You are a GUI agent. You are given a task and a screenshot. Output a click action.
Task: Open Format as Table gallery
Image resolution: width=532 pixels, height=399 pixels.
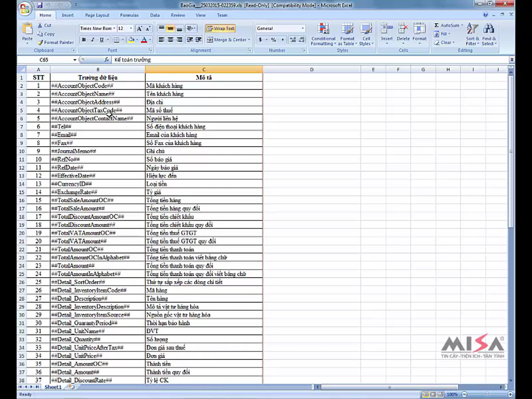tap(347, 34)
